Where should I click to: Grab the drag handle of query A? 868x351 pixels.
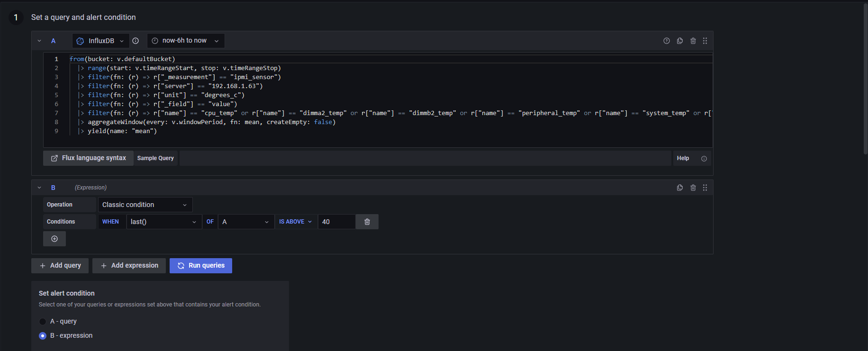point(705,41)
